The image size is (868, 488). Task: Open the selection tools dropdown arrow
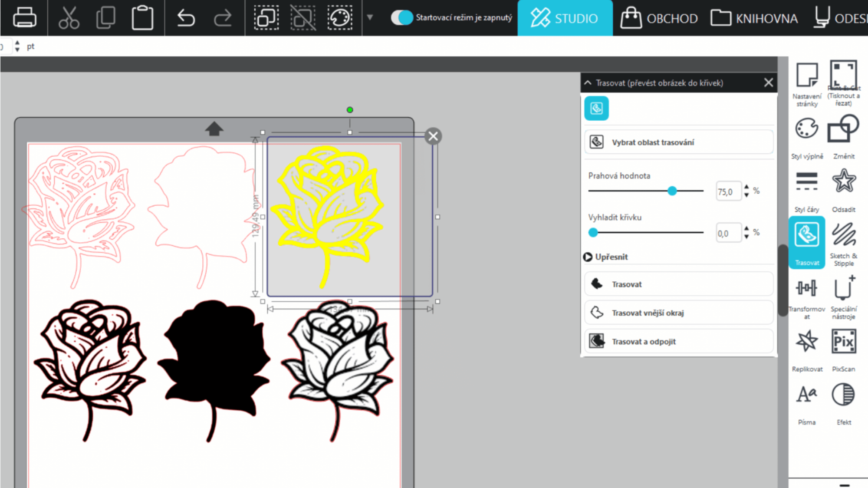tap(370, 18)
